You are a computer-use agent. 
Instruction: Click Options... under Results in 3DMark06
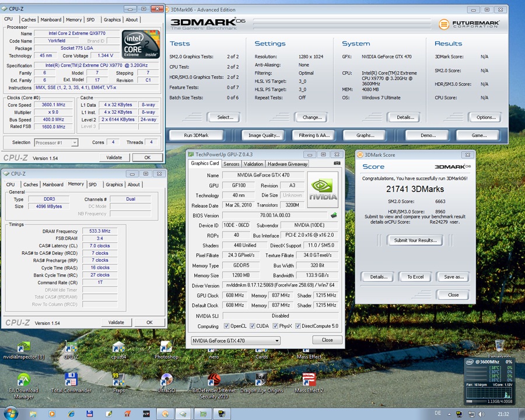[486, 117]
